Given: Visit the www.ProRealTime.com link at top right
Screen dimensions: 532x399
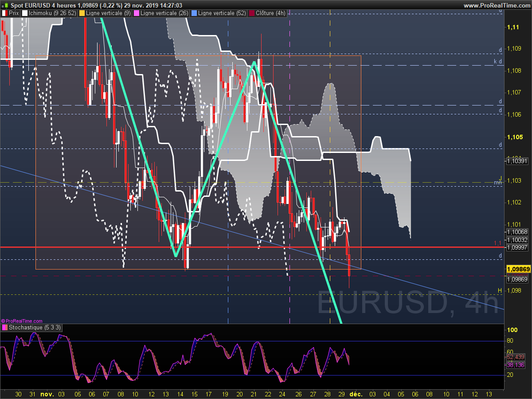Looking at the screenshot, I should click(x=497, y=5).
